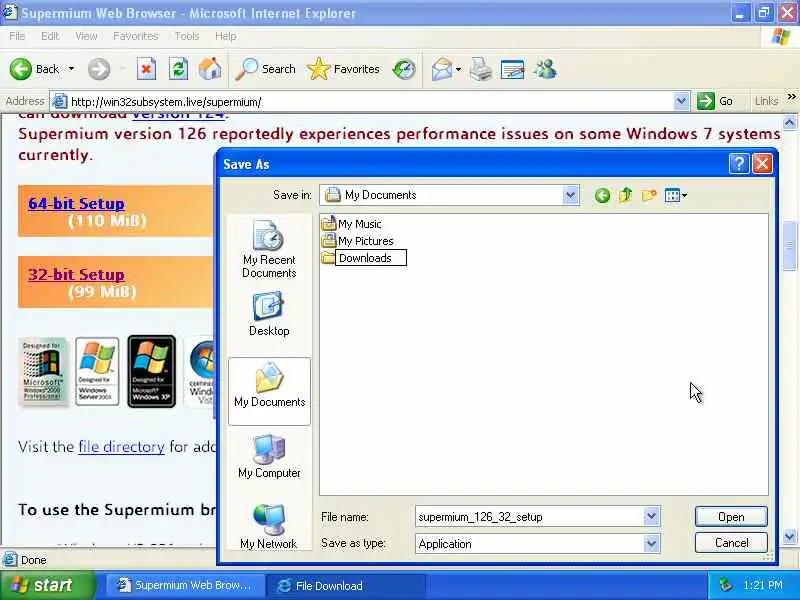Go to the Home page icon
The width and height of the screenshot is (800, 600).
tap(210, 69)
